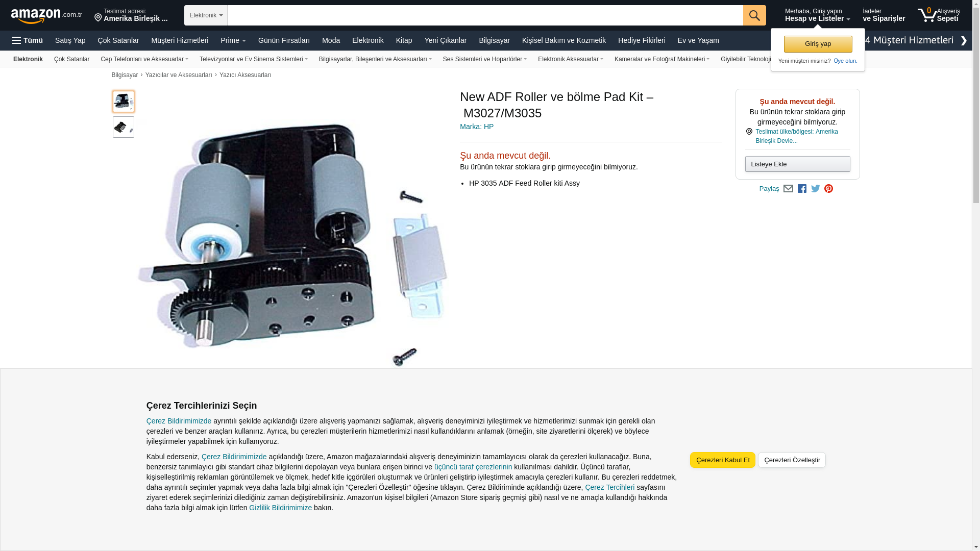Click the delivery address location pin

coord(98,18)
